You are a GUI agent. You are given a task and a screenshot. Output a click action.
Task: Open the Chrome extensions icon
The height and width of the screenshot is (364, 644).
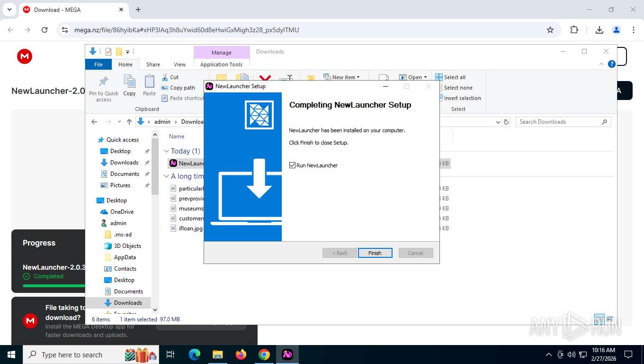coord(574,30)
